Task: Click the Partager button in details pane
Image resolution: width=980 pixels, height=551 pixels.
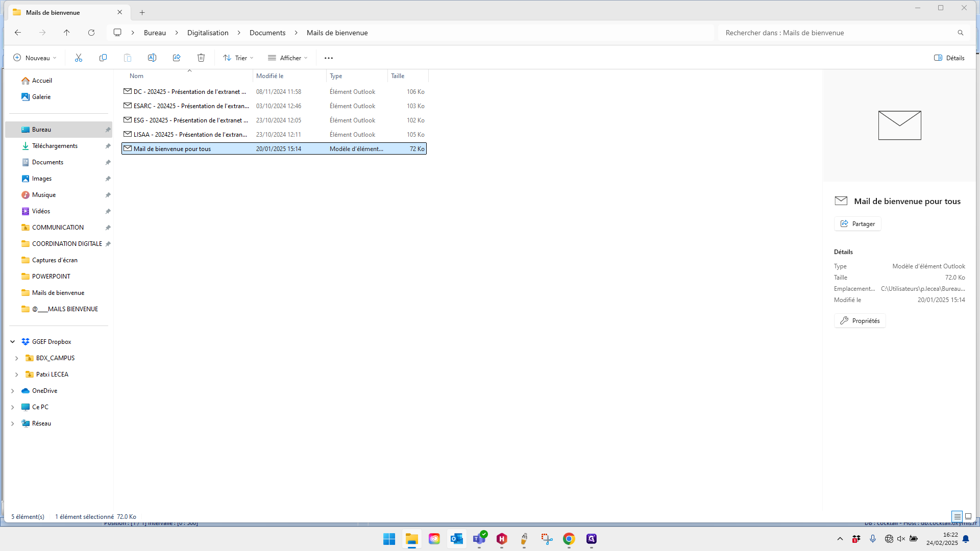Action: point(857,224)
